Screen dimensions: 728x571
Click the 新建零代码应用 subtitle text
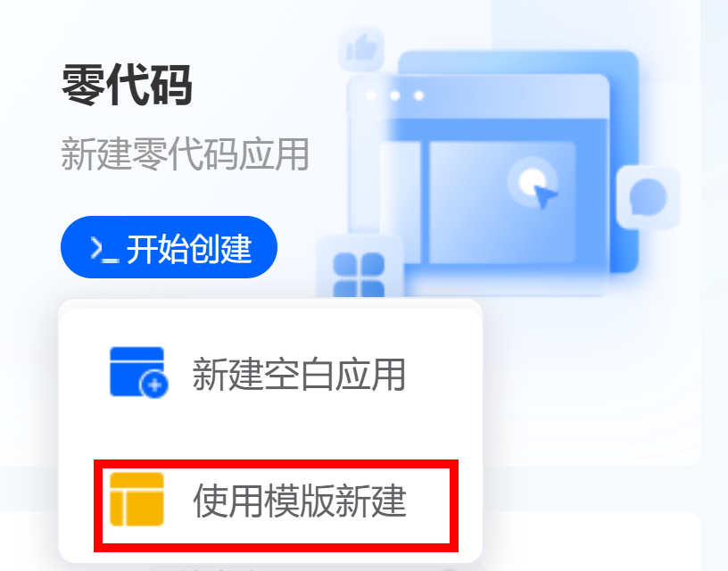(x=185, y=154)
